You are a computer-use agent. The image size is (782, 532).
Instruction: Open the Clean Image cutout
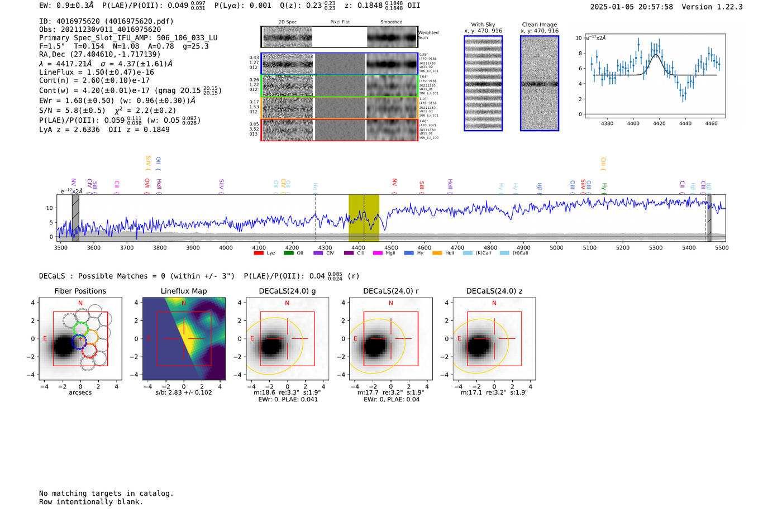coord(540,84)
